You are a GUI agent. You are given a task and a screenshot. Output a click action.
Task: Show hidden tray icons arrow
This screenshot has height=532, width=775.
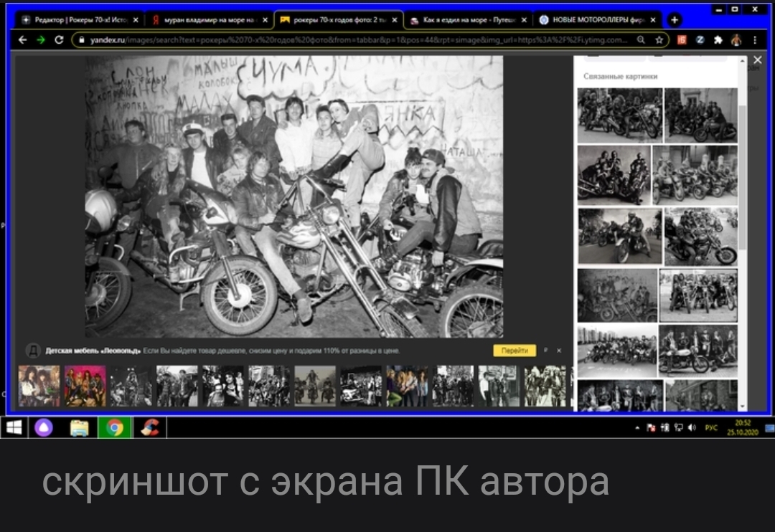pos(637,428)
